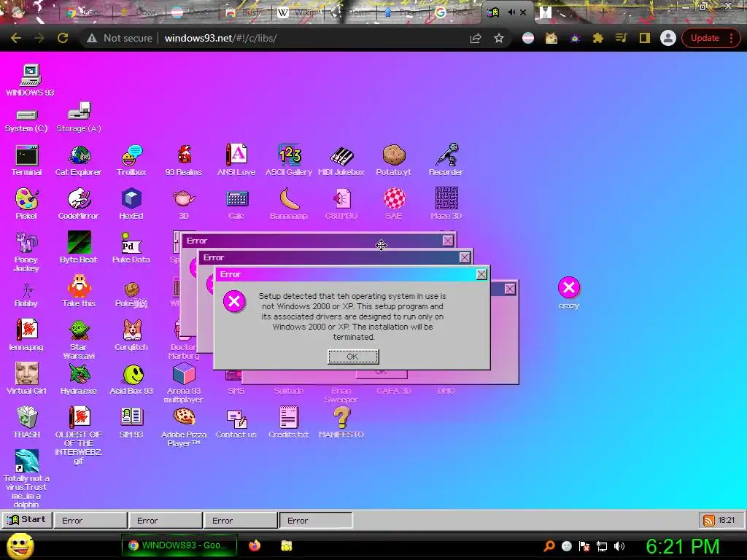Switch to WINDOWS93 Chrome taskbar button
The width and height of the screenshot is (747, 560).
coord(179,545)
